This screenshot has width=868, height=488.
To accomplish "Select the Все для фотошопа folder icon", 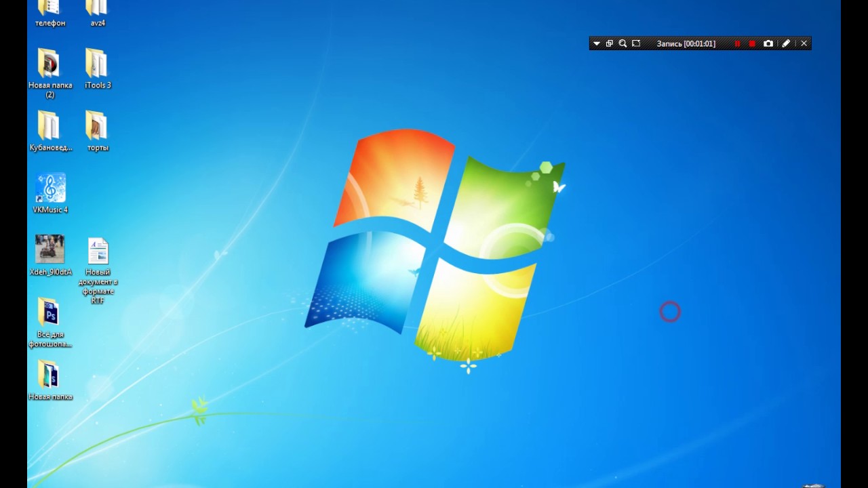I will click(x=50, y=313).
